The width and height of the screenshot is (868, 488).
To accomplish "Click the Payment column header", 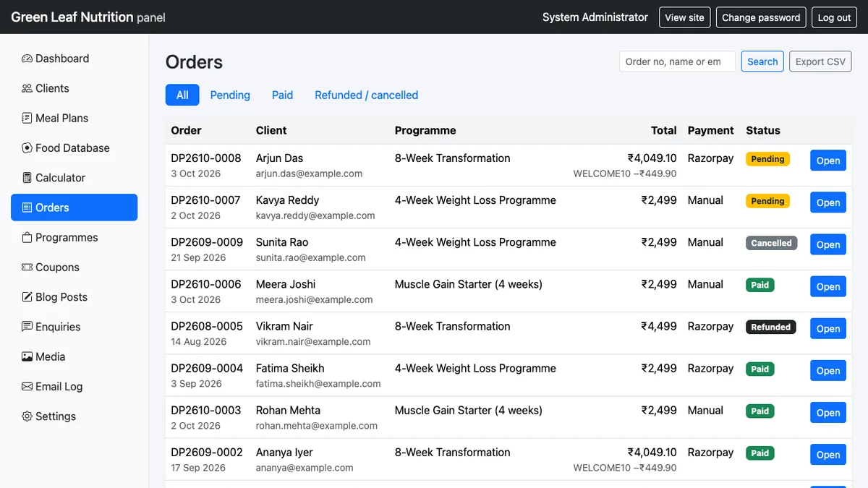I will pyautogui.click(x=711, y=130).
